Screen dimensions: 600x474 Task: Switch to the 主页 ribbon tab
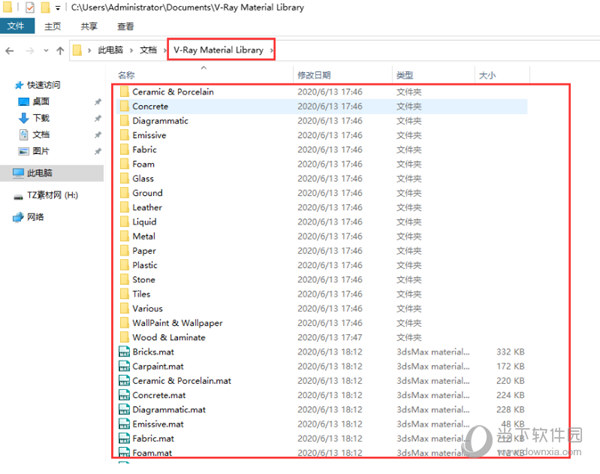click(52, 26)
